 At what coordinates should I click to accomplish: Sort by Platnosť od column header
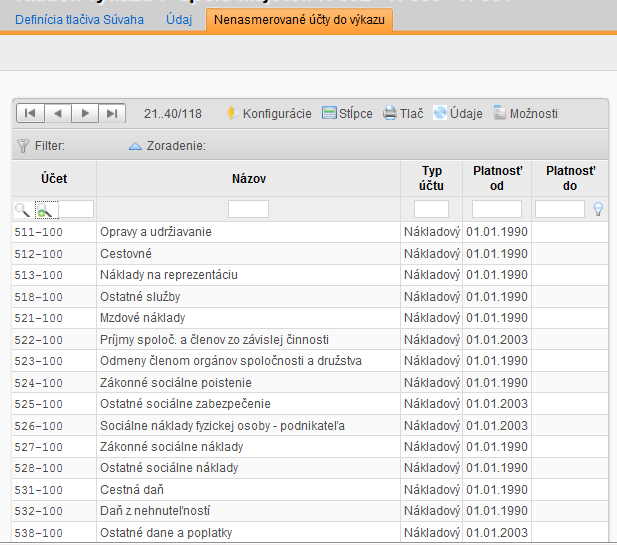497,178
